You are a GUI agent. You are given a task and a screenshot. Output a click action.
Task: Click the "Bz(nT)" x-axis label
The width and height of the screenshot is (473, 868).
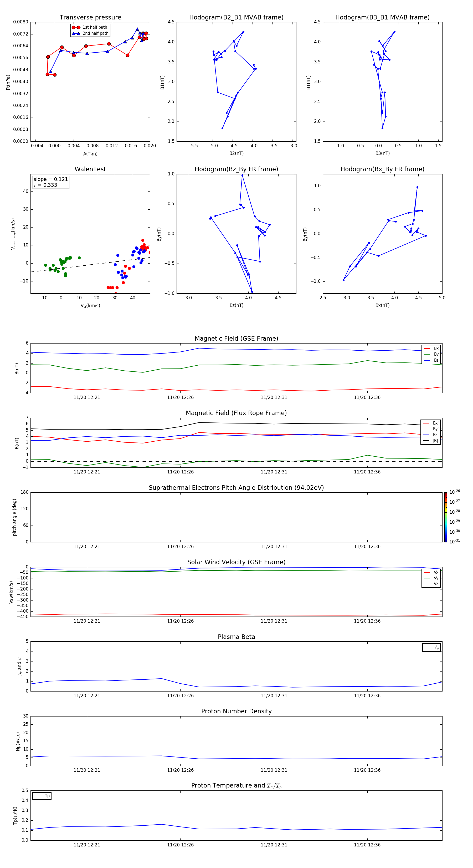236,305
